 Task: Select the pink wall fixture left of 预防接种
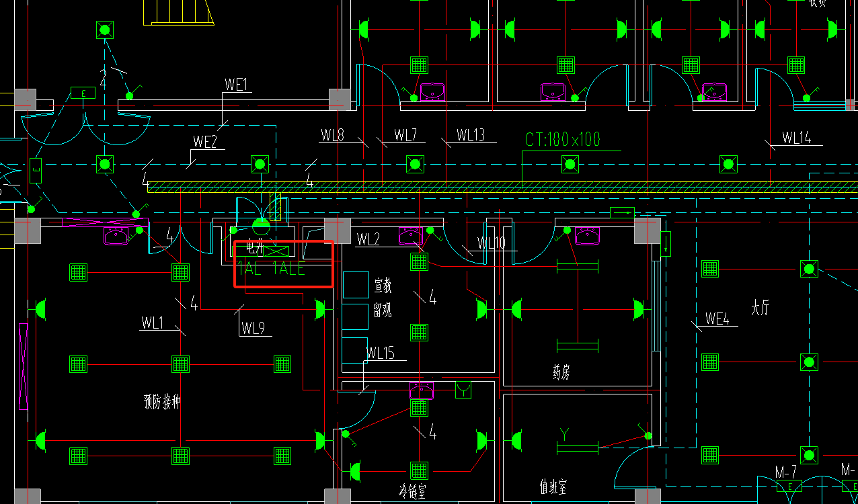pos(24,366)
